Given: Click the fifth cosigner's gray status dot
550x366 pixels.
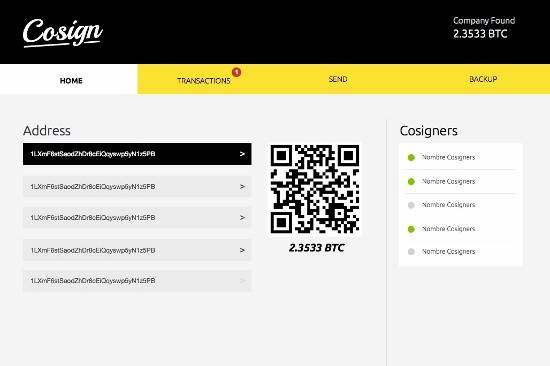Looking at the screenshot, I should (x=411, y=252).
